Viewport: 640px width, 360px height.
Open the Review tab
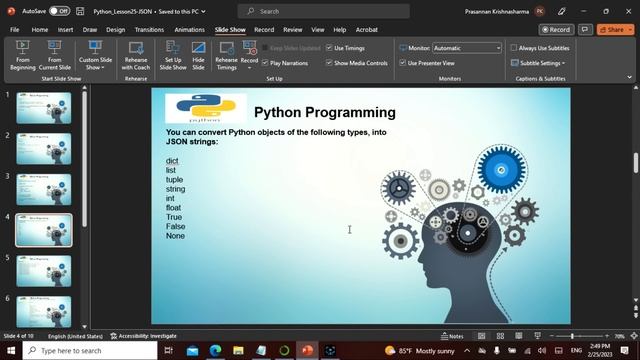[293, 30]
